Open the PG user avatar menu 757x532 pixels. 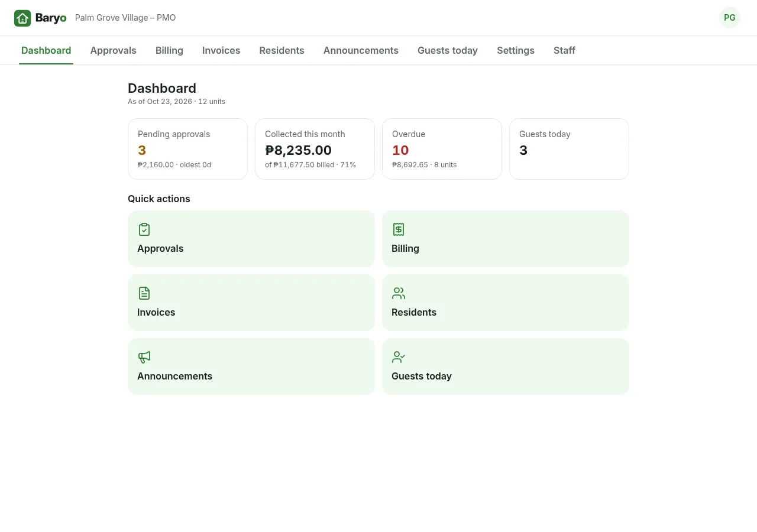point(730,18)
